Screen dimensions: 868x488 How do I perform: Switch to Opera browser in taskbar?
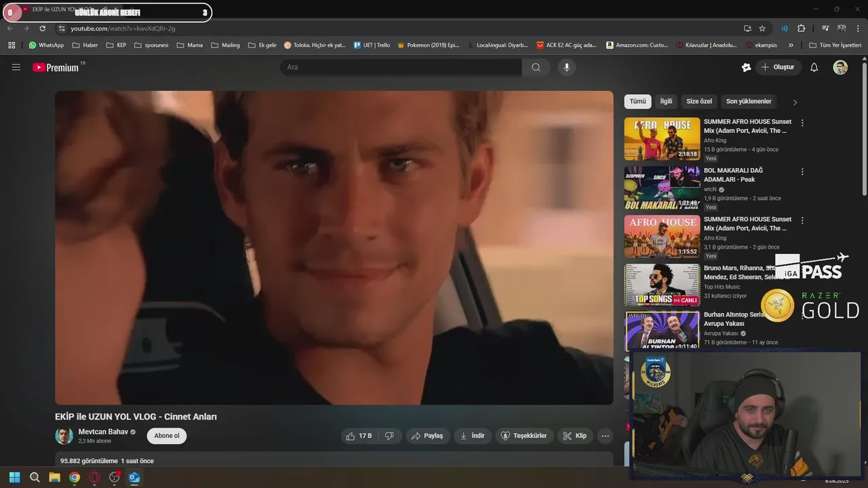tap(94, 477)
